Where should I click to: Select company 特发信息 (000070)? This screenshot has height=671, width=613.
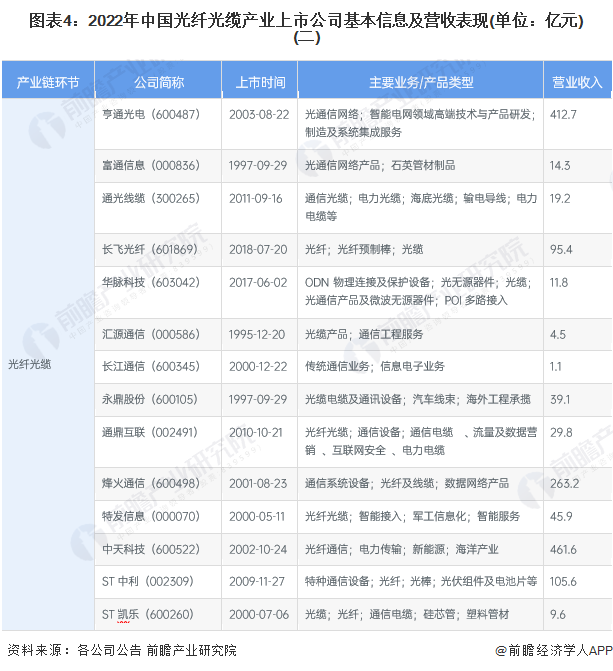pos(151,516)
